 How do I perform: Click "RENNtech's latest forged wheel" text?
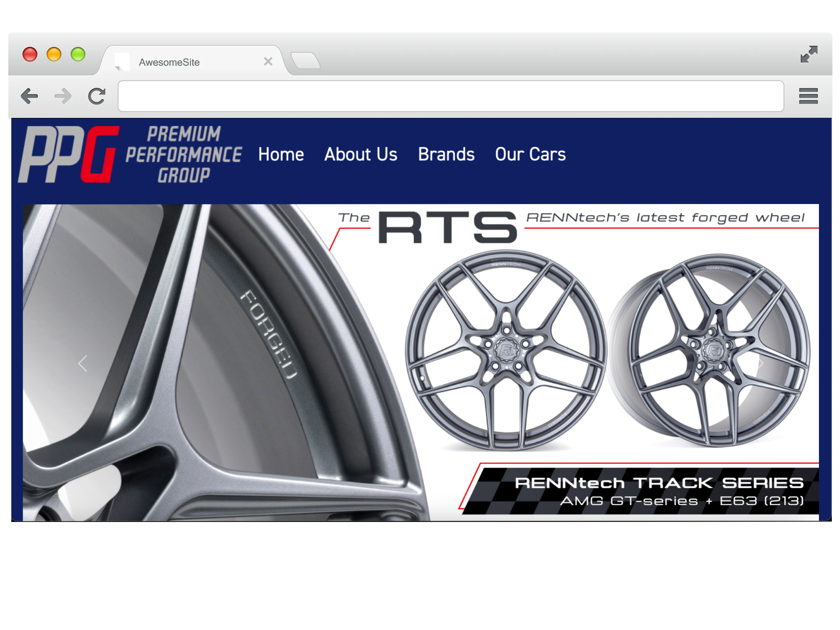point(665,218)
